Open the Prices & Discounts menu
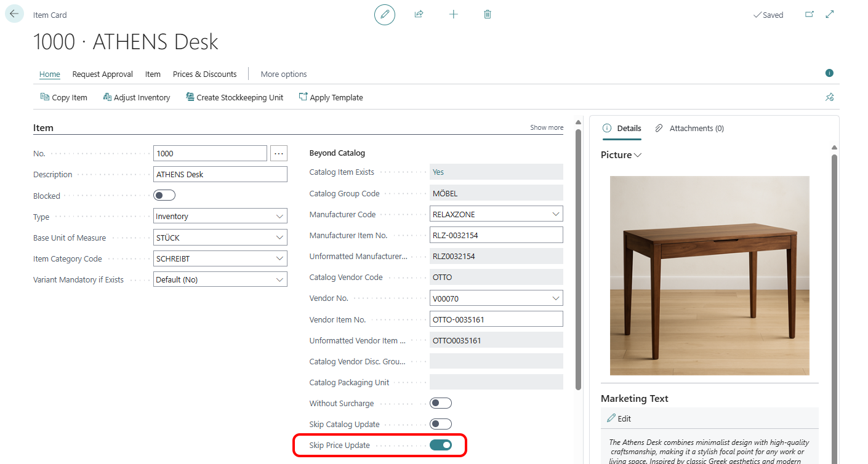 pos(204,74)
